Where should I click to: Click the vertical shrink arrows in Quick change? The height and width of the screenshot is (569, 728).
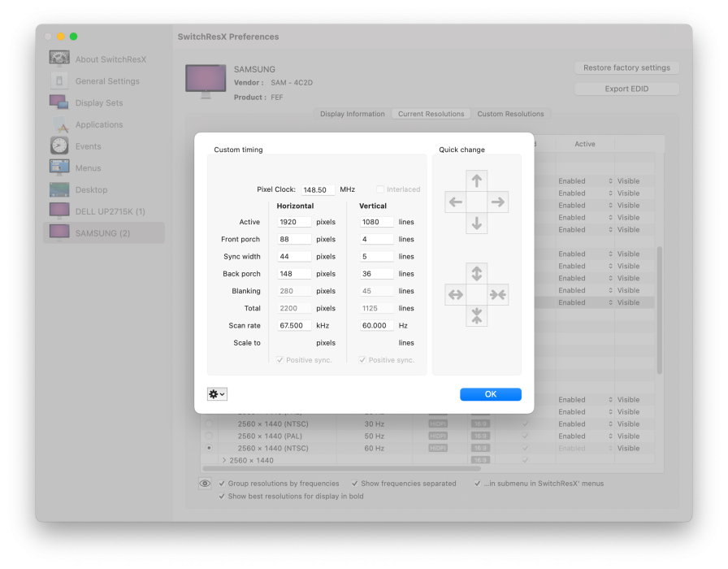pos(476,316)
